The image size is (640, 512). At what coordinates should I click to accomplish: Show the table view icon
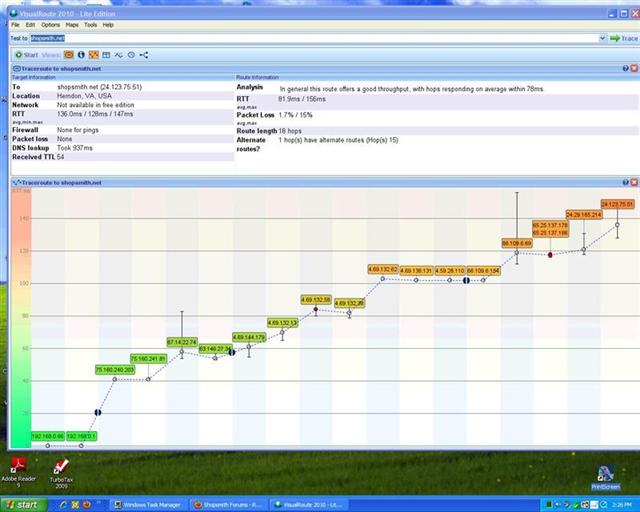click(106, 55)
